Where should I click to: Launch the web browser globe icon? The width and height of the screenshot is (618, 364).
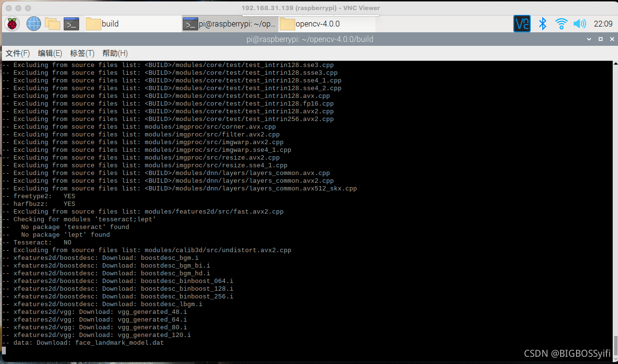[x=34, y=24]
